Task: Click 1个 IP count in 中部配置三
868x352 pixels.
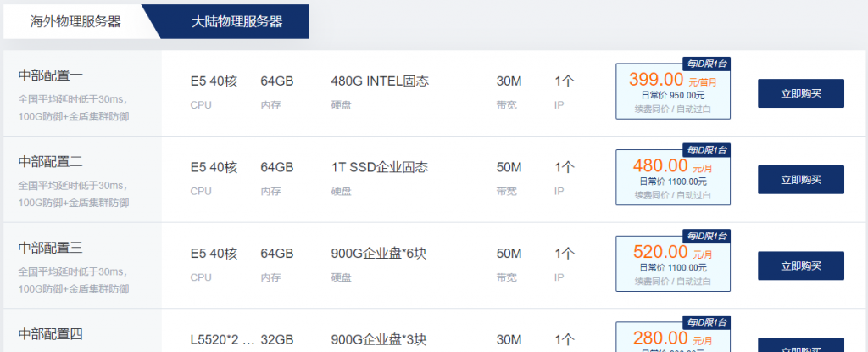Action: click(x=565, y=254)
